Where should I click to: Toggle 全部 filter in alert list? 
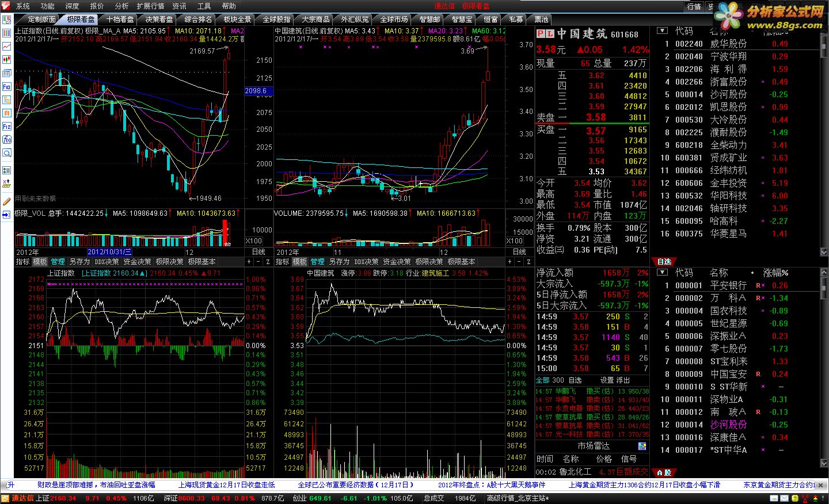pyautogui.click(x=542, y=380)
